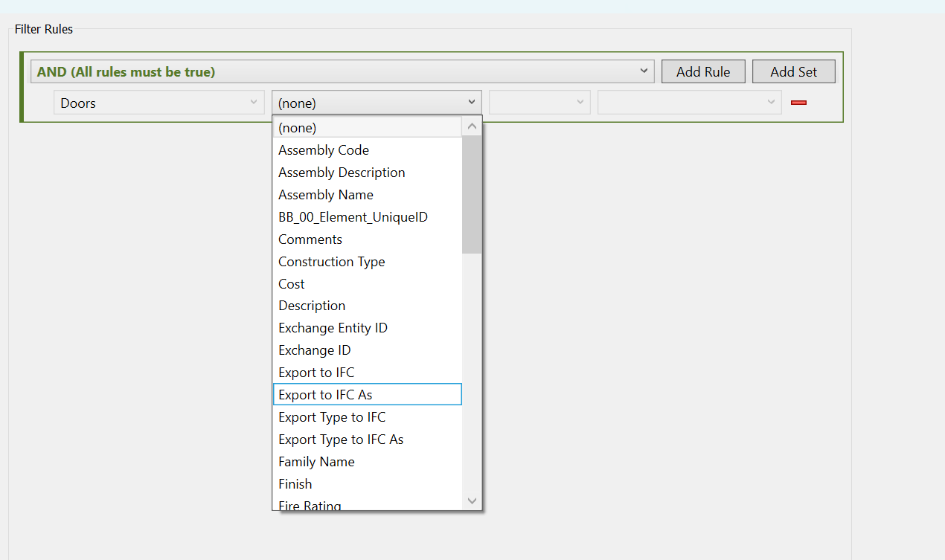Image resolution: width=945 pixels, height=560 pixels.
Task: Pick Family Name from parameter list
Action: tap(316, 462)
